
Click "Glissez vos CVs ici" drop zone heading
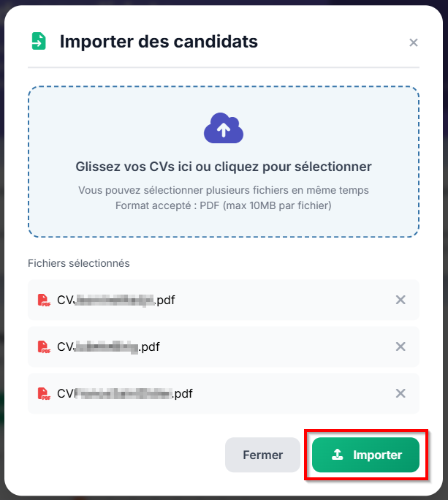(x=224, y=167)
